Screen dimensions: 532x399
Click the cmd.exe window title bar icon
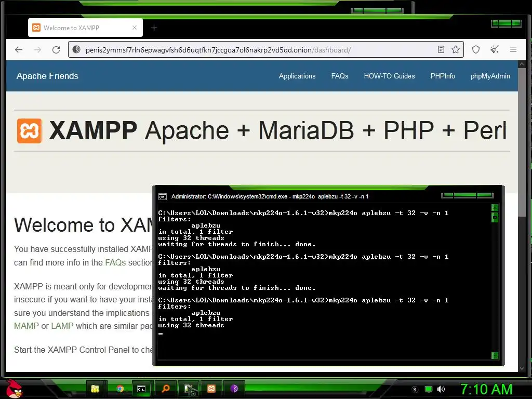[163, 197]
